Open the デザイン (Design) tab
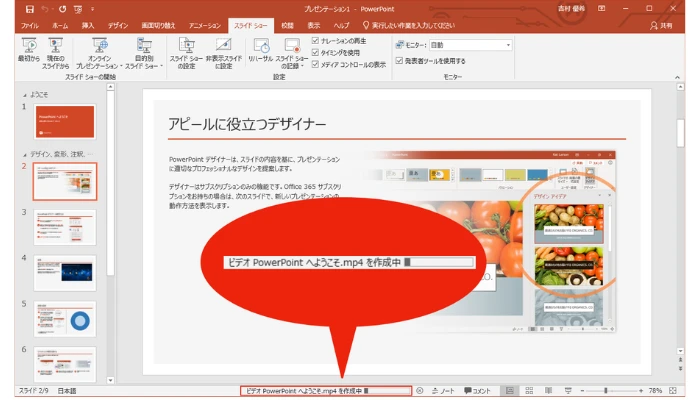Viewport: 700px width, 400px height. pos(118,25)
